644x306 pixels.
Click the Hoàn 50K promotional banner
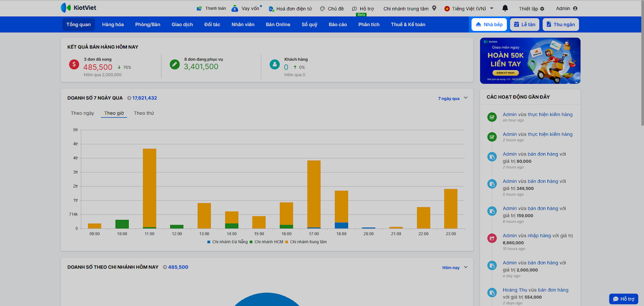tap(530, 61)
